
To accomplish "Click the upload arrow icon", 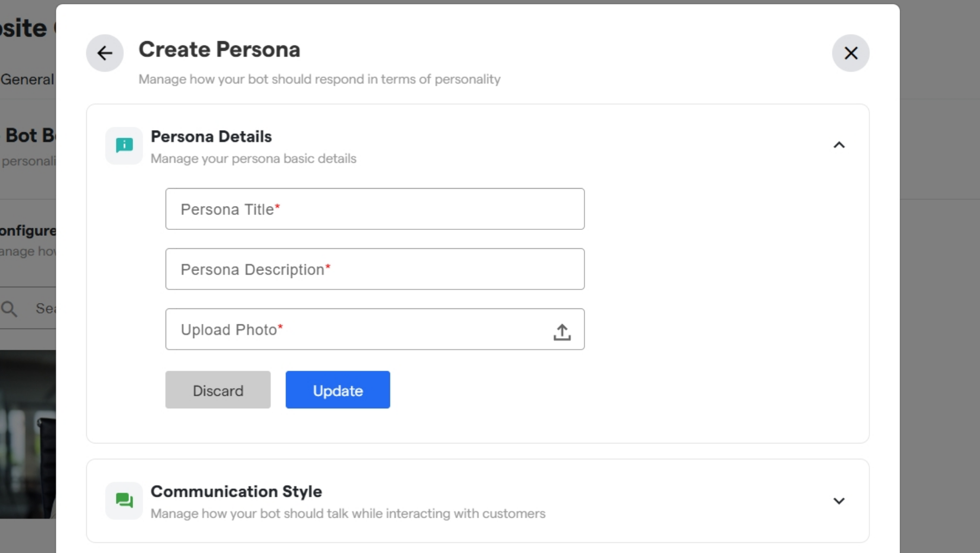I will pyautogui.click(x=562, y=332).
